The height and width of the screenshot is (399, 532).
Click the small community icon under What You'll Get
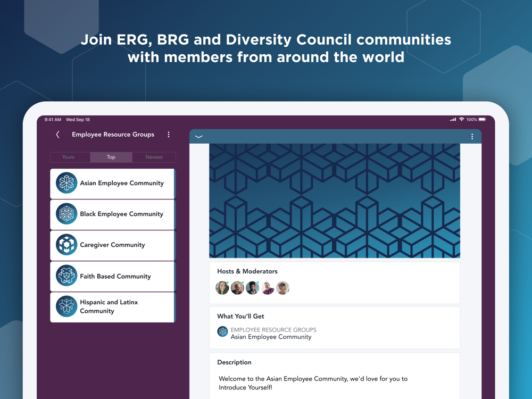222,331
